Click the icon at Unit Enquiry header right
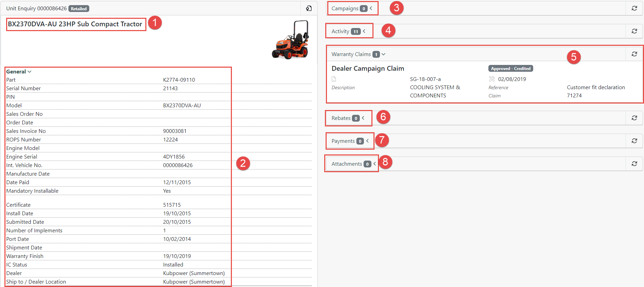This screenshot has height=287, width=644. click(309, 8)
